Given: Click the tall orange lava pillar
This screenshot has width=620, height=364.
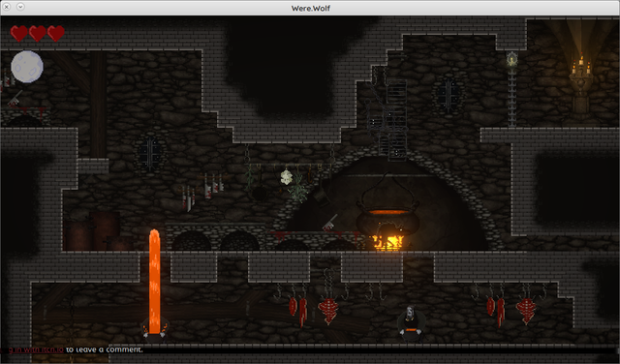Looking at the screenshot, I should 155,282.
